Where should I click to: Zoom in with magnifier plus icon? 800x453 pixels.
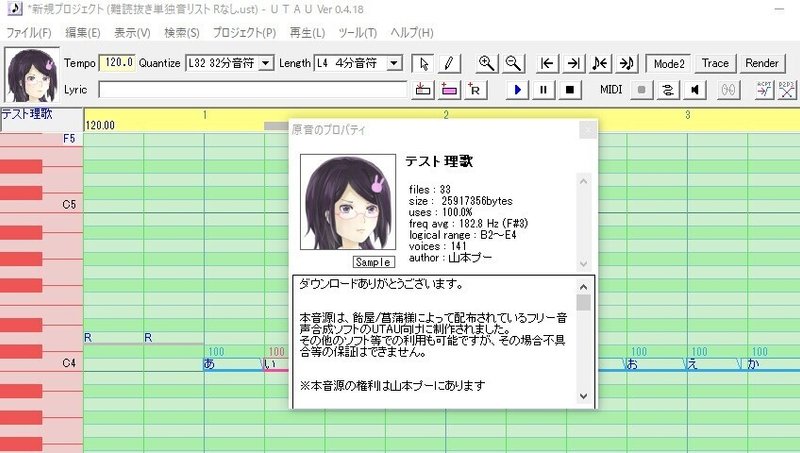pos(487,63)
